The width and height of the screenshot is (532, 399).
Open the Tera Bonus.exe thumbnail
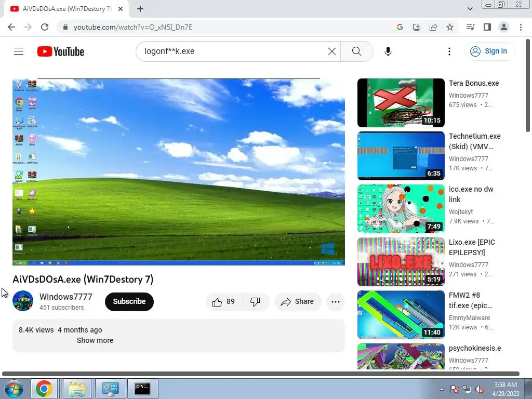[x=401, y=103]
